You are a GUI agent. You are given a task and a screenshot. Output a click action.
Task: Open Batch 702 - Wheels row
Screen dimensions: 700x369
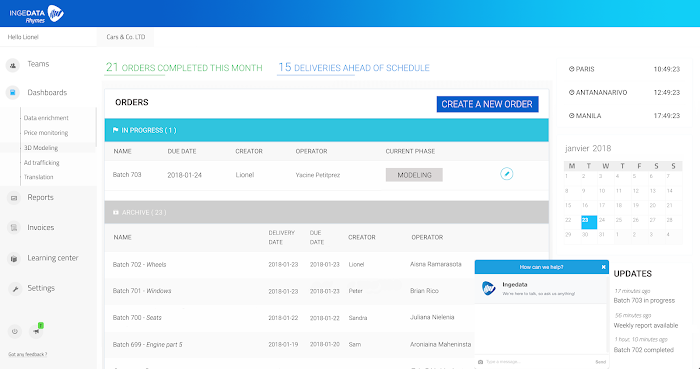326,265
